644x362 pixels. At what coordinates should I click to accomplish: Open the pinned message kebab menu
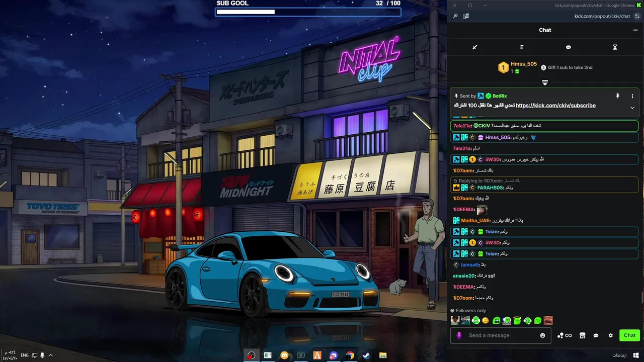click(x=632, y=96)
